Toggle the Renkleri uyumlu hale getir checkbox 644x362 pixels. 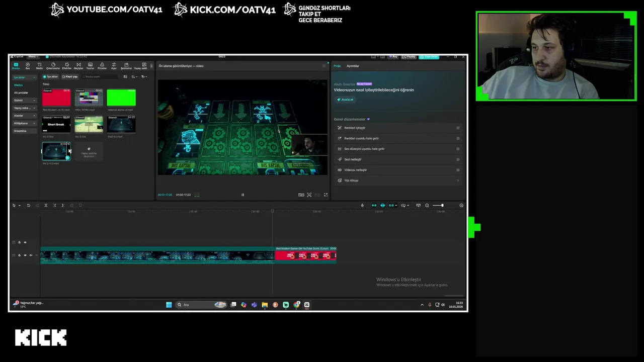[458, 138]
